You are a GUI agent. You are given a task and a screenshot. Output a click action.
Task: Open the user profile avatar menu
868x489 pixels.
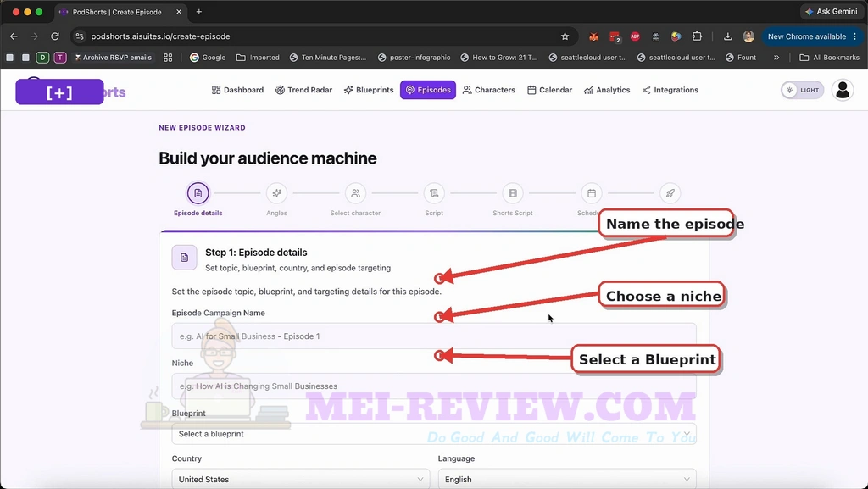(843, 90)
